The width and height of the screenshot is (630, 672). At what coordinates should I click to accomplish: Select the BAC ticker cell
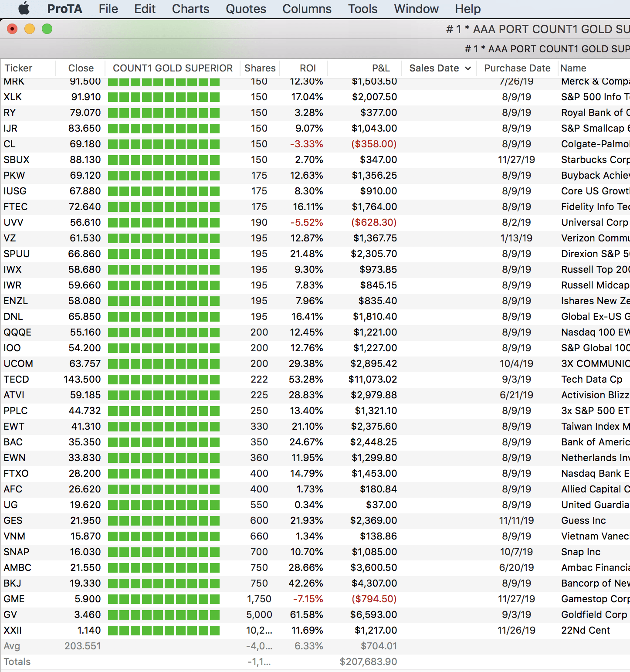click(13, 442)
